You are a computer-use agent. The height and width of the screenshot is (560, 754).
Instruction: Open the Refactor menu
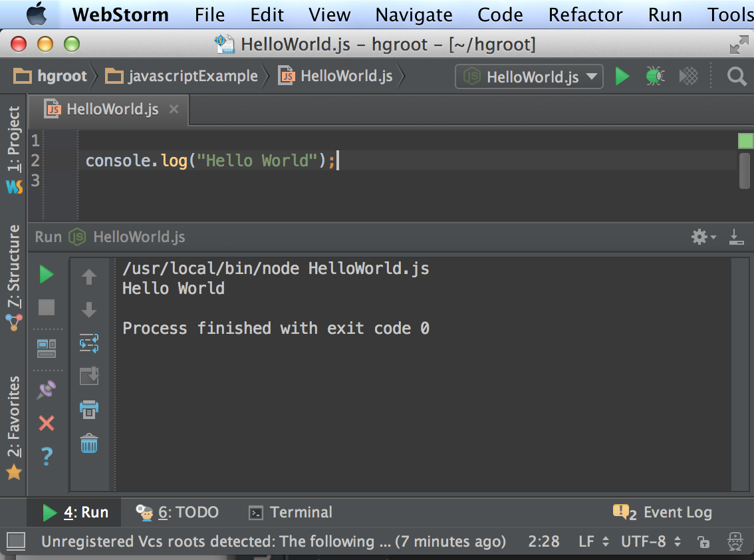click(585, 15)
